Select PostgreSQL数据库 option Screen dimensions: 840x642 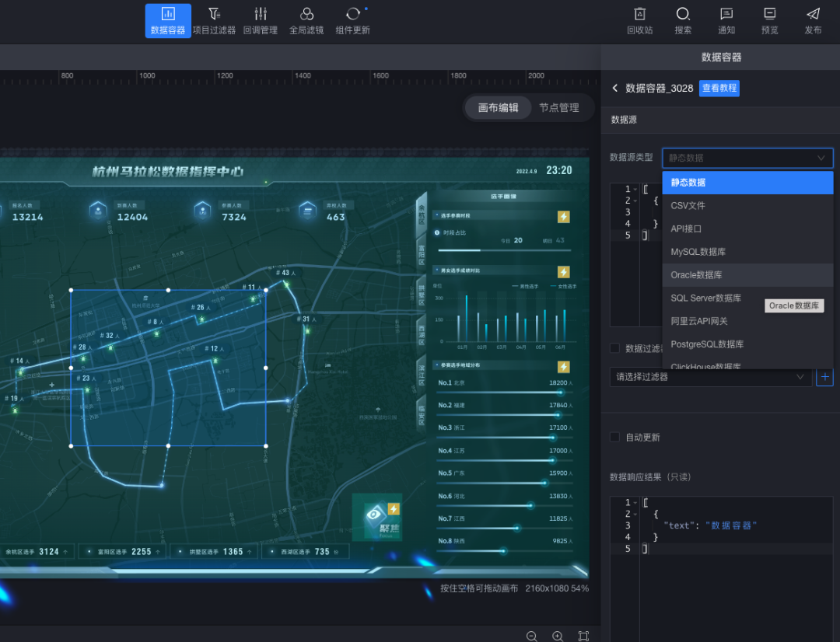[747, 344]
